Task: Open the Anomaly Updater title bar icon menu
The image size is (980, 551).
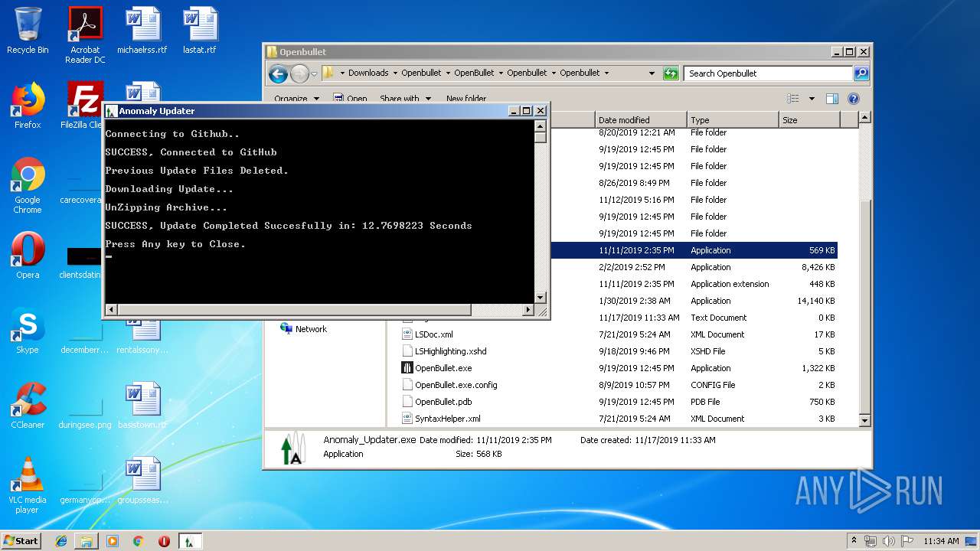Action: pyautogui.click(x=111, y=111)
